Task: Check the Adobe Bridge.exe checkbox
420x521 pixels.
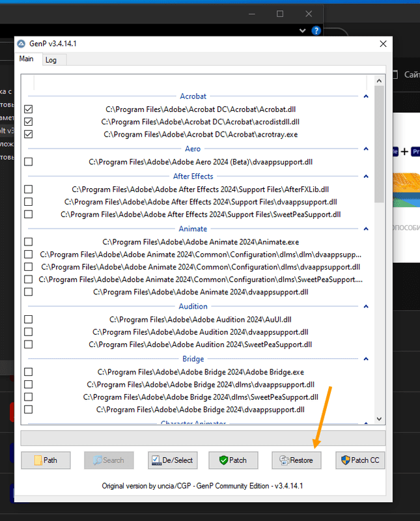Action: coord(28,372)
